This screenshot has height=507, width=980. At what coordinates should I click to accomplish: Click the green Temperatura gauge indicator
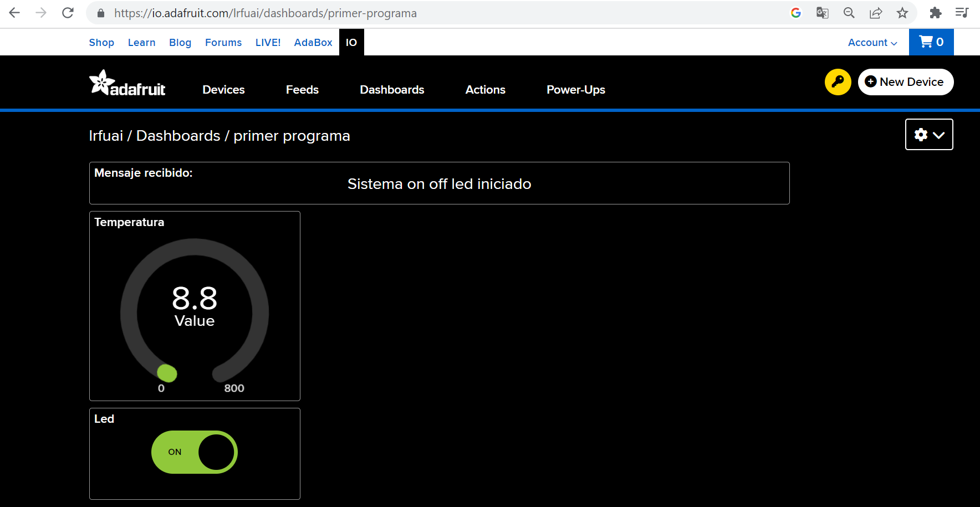click(x=167, y=373)
